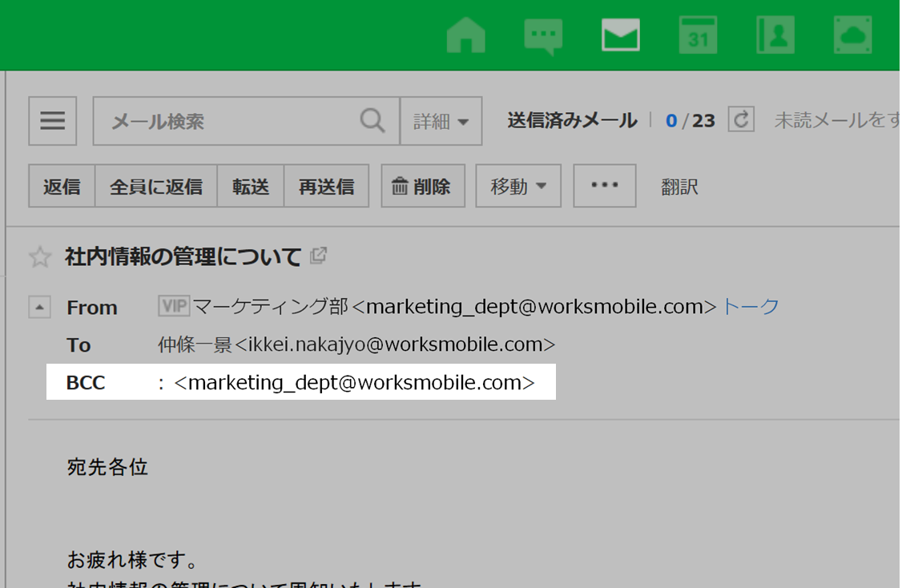
Task: Open message in new window icon
Action: (319, 256)
